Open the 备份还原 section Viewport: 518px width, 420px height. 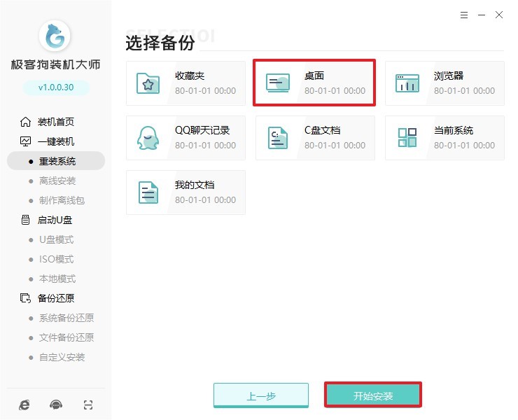click(56, 298)
